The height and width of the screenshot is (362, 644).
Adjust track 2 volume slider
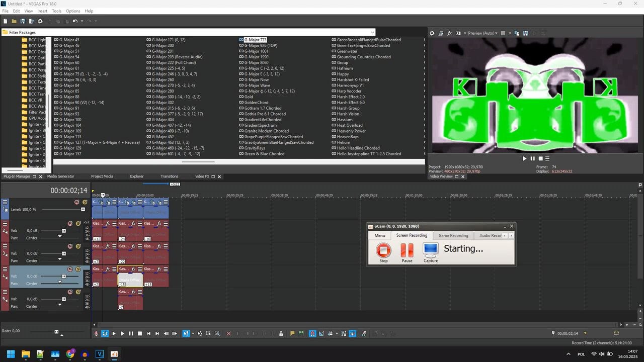(x=63, y=231)
